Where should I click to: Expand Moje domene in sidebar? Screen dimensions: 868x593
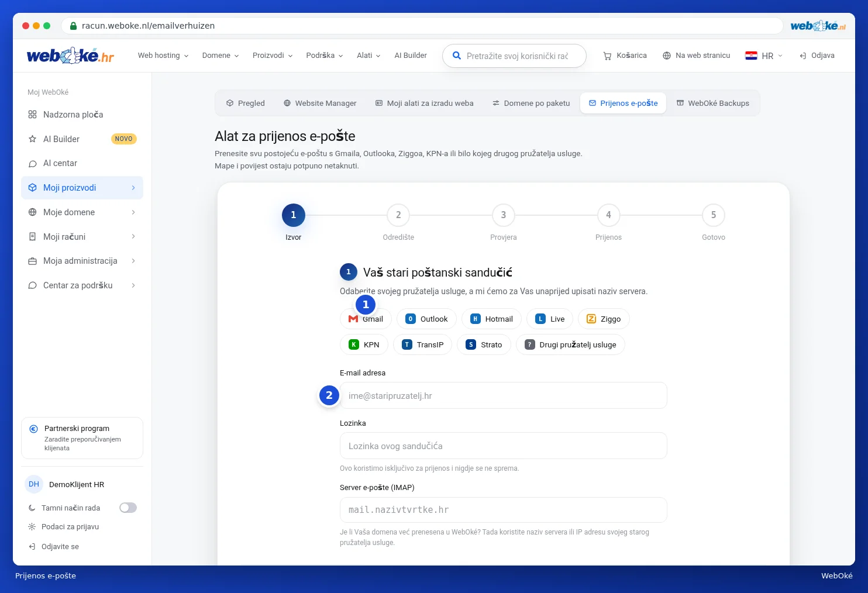coord(82,212)
